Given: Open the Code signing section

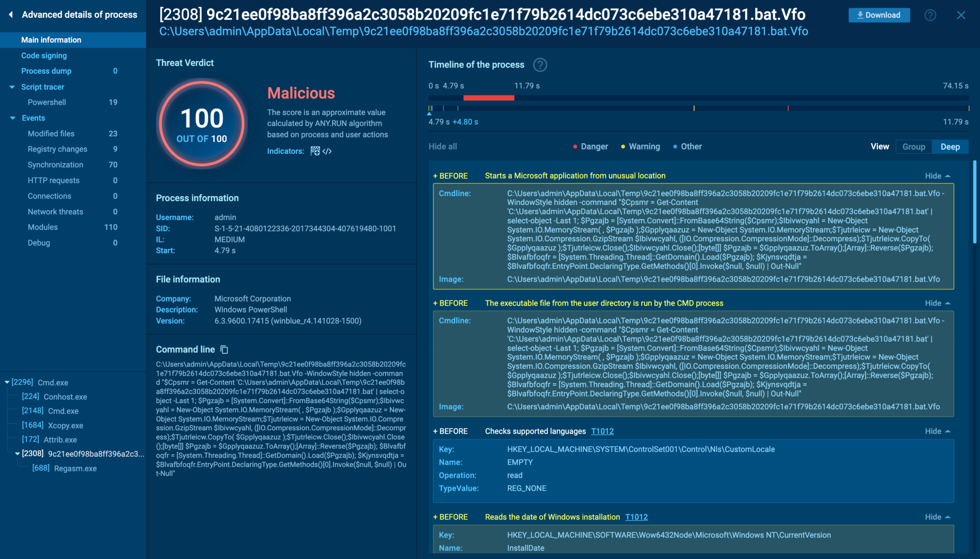Looking at the screenshot, I should pyautogui.click(x=44, y=56).
